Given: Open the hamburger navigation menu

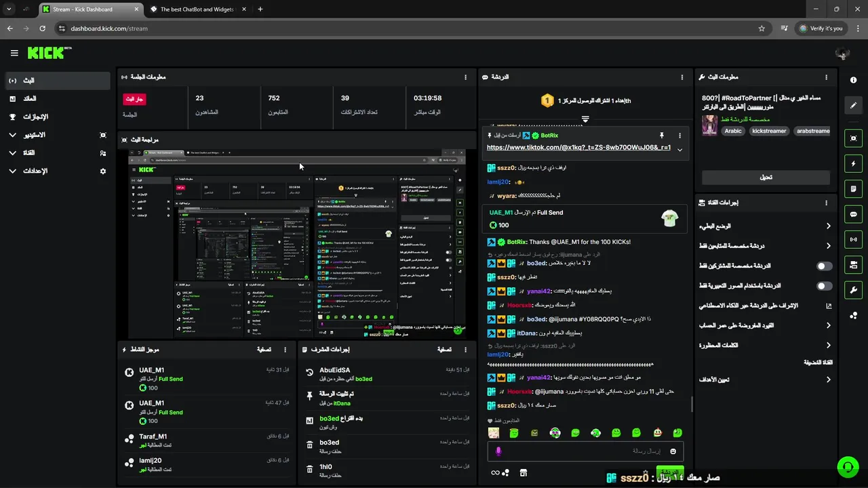Looking at the screenshot, I should point(14,53).
